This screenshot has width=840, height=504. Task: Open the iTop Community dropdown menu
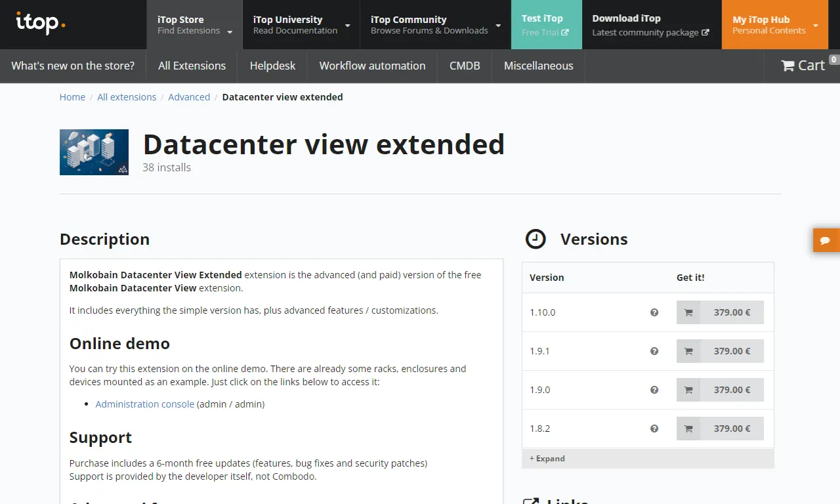pos(436,25)
